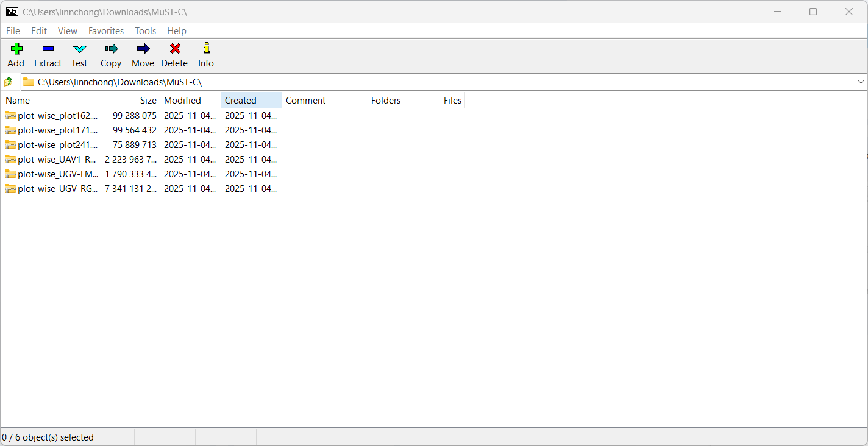Select the plot-wise_plot162 archive
Screen dimensions: 868x446
[57, 116]
